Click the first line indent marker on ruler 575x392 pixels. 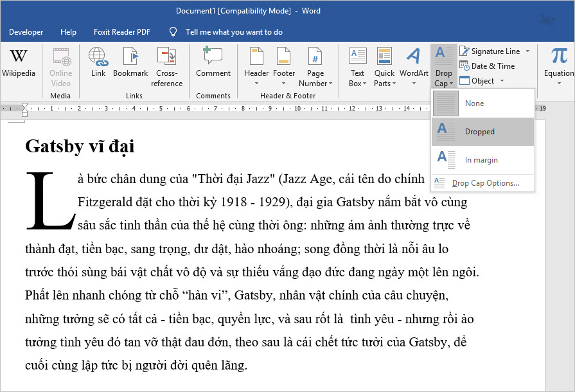tap(24, 105)
